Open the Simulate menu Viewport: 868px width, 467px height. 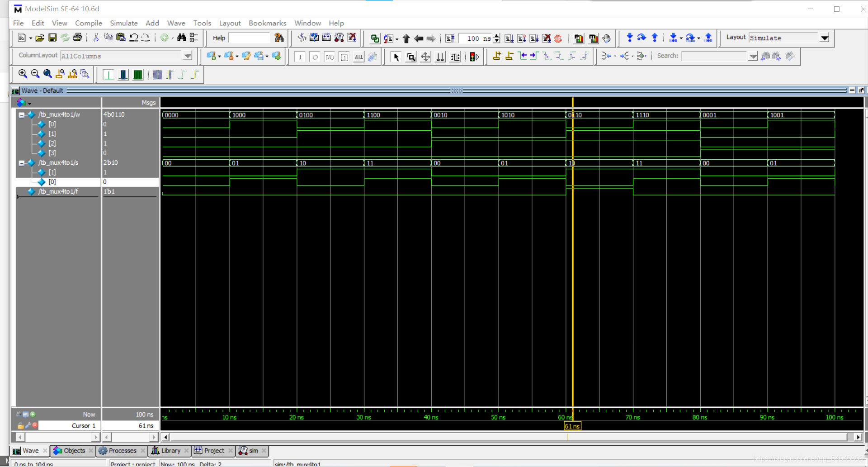(124, 23)
